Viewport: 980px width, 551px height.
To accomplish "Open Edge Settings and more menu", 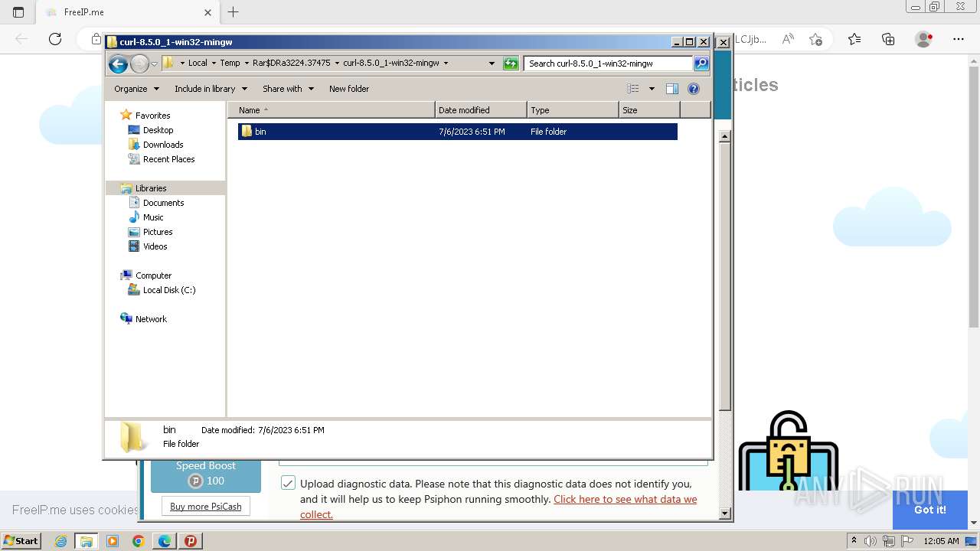I will point(959,39).
